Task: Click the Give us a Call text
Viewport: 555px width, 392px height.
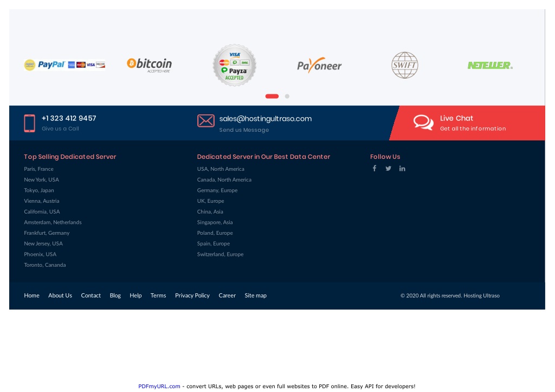Action: [x=61, y=128]
